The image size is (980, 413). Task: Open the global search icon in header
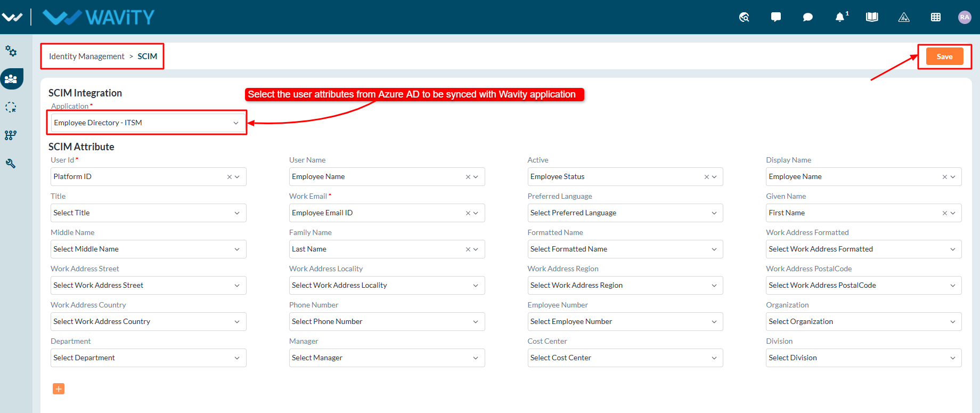pyautogui.click(x=744, y=17)
